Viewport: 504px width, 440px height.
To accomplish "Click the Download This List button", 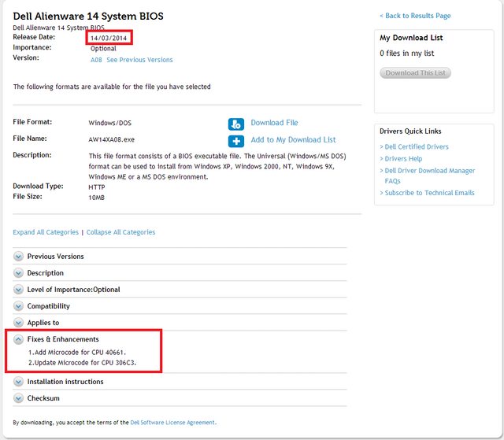I will 415,73.
